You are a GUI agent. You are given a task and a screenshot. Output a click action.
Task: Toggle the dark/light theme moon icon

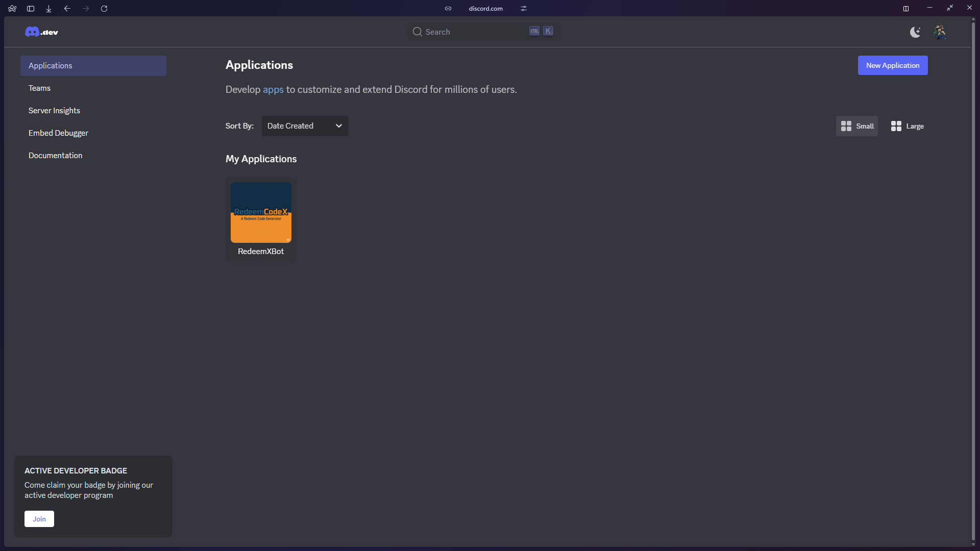[915, 32]
